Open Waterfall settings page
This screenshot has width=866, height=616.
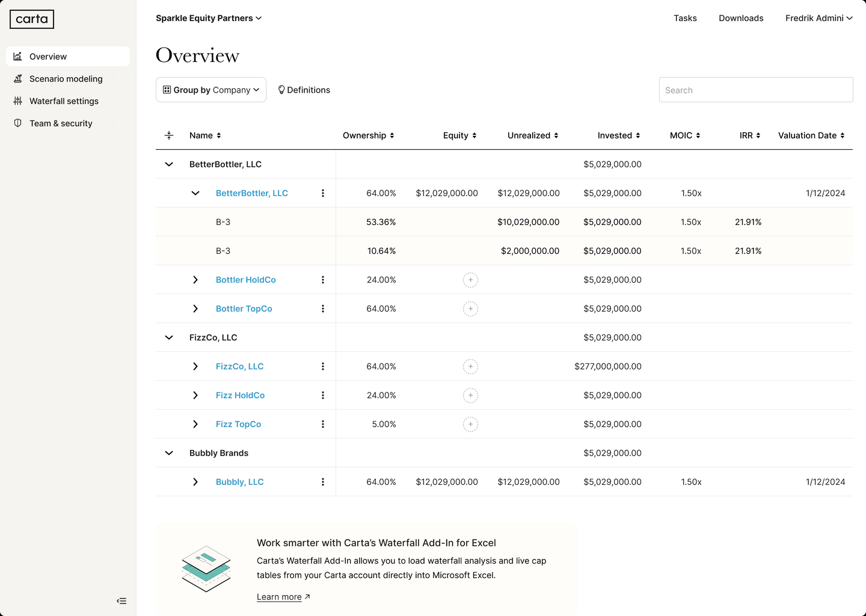coord(68,101)
